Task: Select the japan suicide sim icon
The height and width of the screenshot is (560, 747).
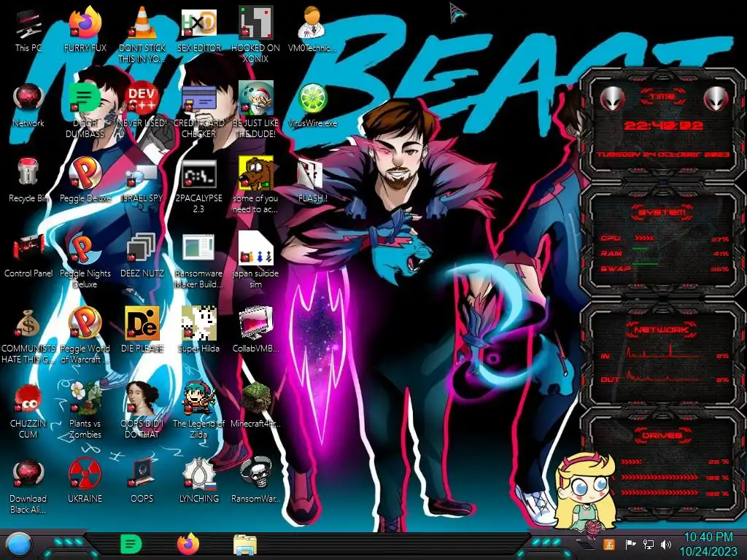Action: [255, 249]
